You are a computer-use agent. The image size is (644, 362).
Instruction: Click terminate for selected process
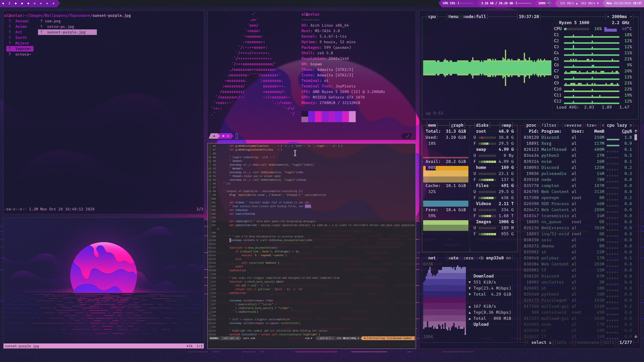point(588,342)
